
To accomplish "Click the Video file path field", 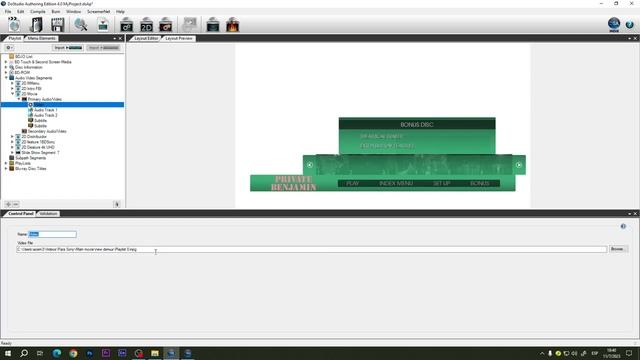I will coord(312,249).
